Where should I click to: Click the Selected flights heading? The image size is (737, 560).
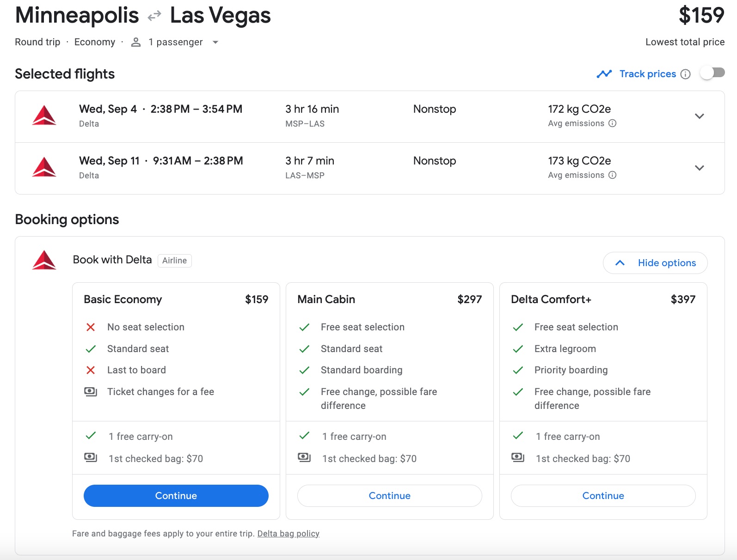coord(65,74)
